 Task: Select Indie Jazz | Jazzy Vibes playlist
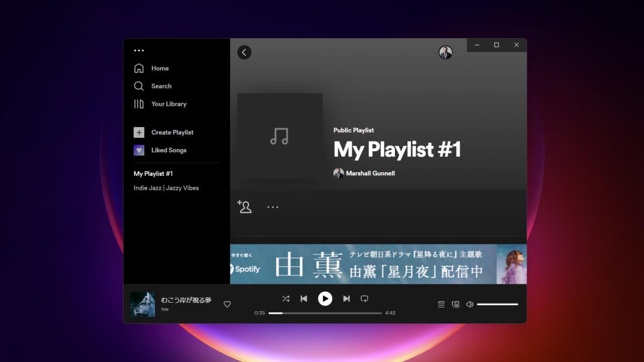click(x=166, y=188)
